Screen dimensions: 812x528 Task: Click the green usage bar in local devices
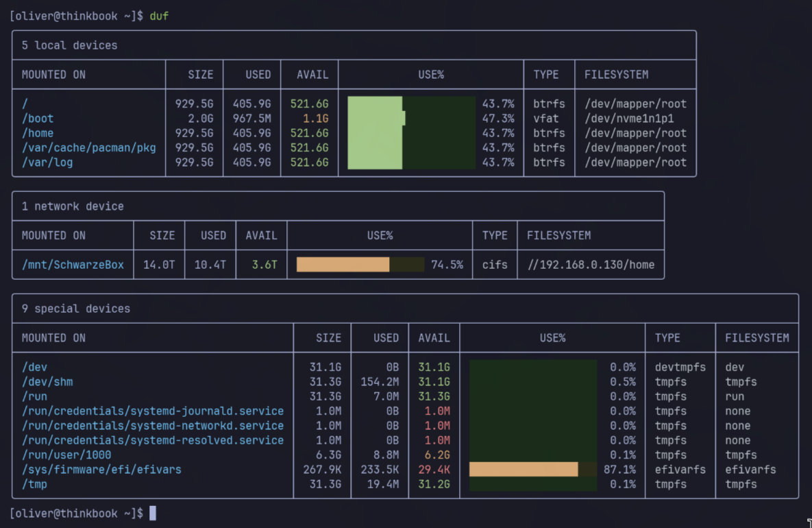coord(375,133)
